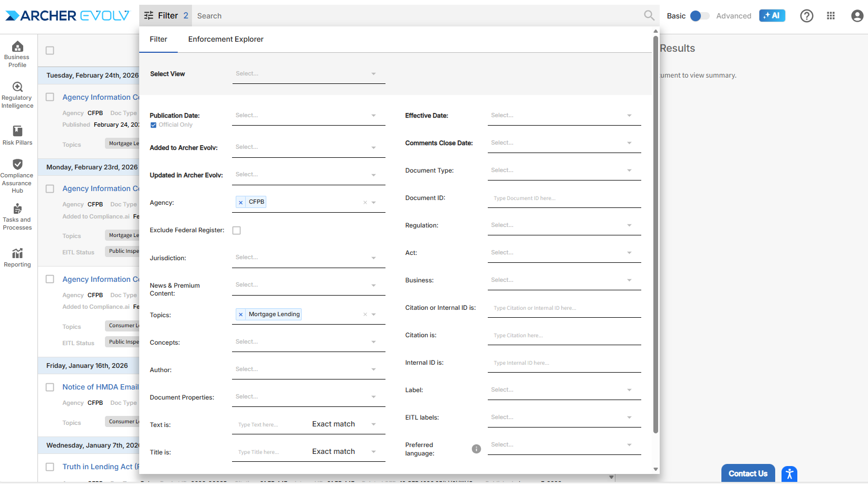The width and height of the screenshot is (868, 484).
Task: Open the apps grid menu
Action: coord(831,16)
